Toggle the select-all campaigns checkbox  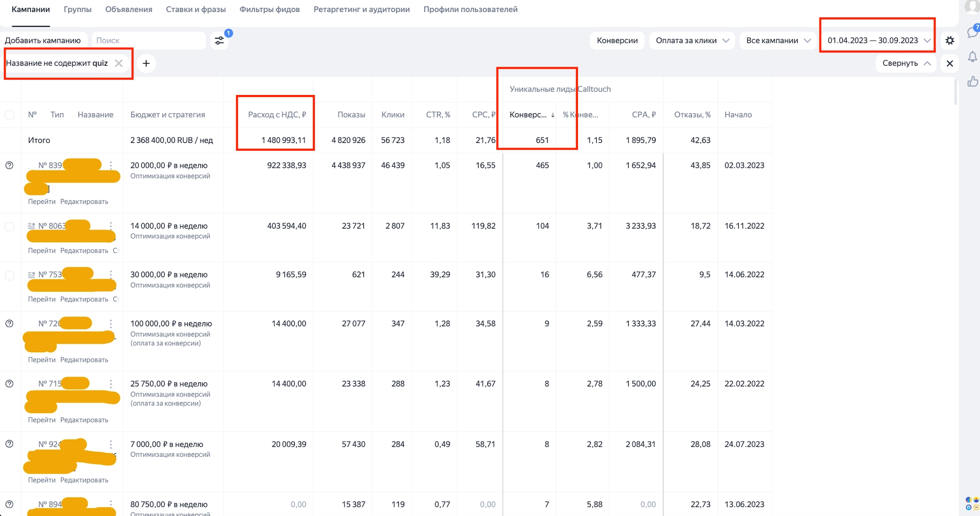point(10,115)
